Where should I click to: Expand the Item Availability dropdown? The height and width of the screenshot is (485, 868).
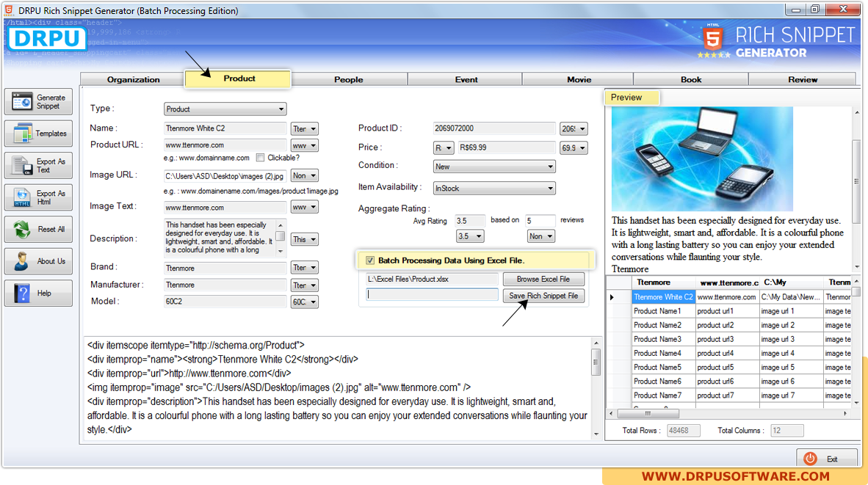click(494, 189)
